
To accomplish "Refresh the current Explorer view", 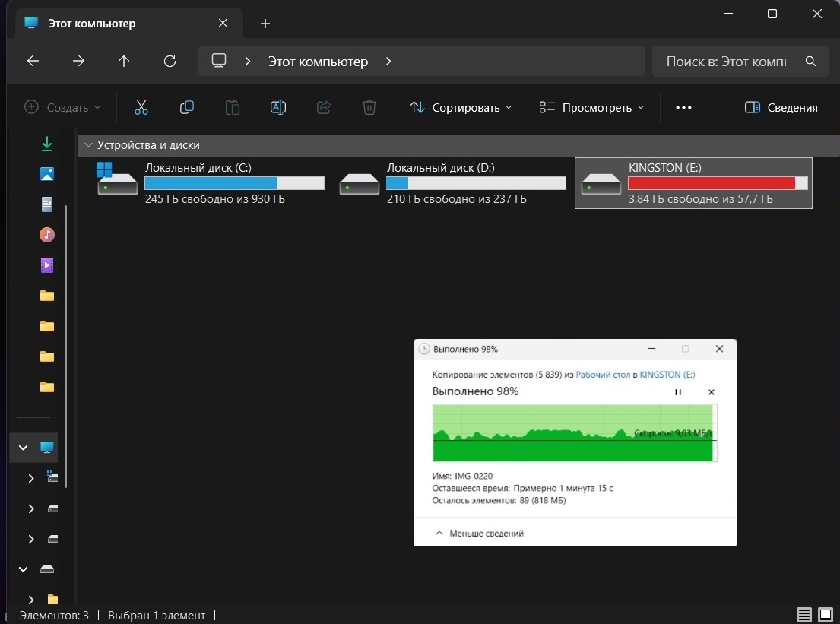I will (x=170, y=61).
